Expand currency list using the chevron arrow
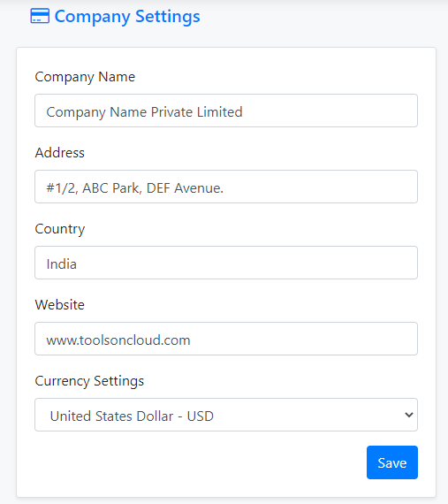 pyautogui.click(x=409, y=415)
